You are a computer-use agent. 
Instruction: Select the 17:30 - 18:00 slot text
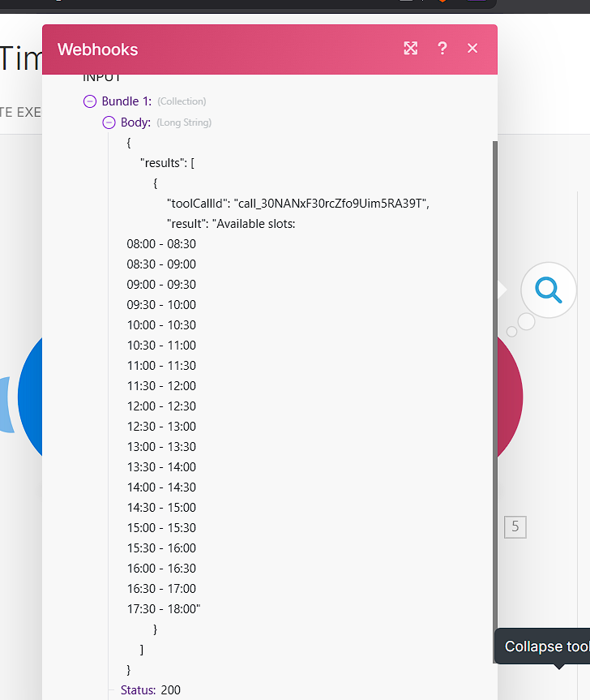tap(164, 609)
